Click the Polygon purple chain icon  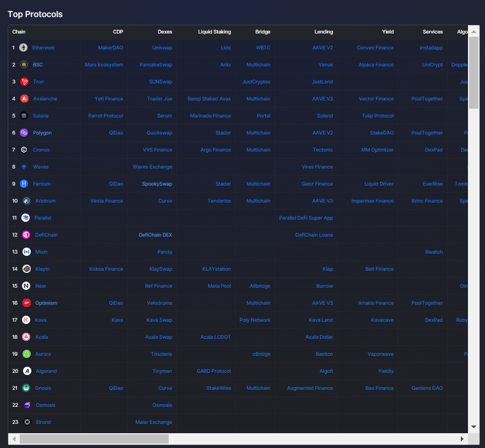[x=24, y=133]
